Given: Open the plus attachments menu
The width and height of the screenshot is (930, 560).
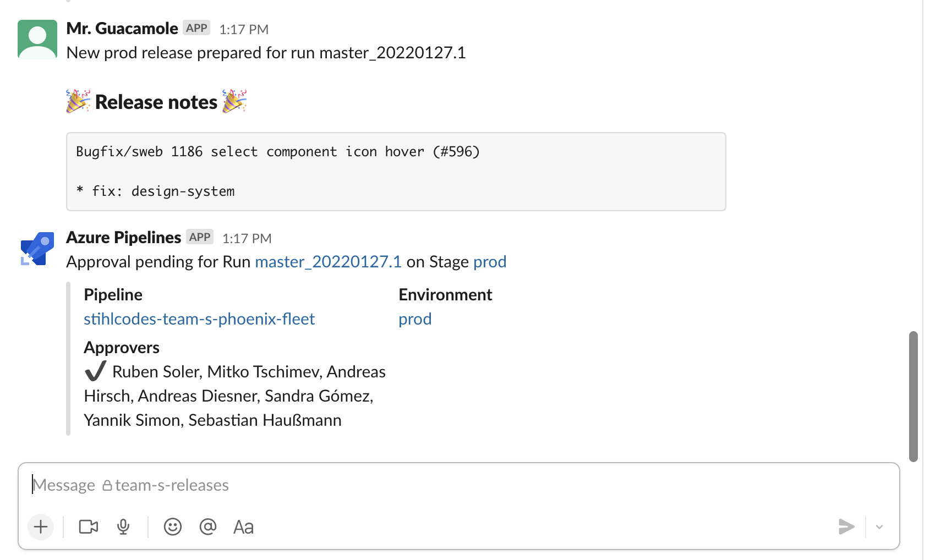Looking at the screenshot, I should [x=41, y=527].
